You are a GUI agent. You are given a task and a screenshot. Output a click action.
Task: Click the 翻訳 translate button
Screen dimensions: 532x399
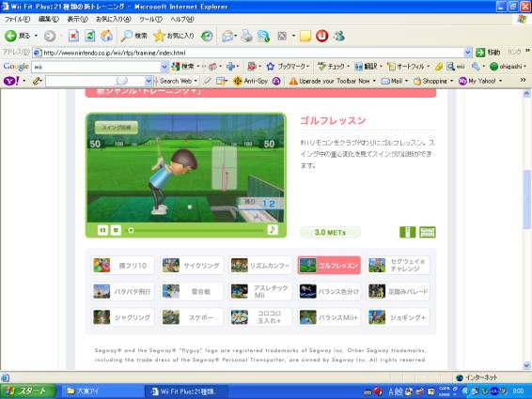tap(366, 67)
